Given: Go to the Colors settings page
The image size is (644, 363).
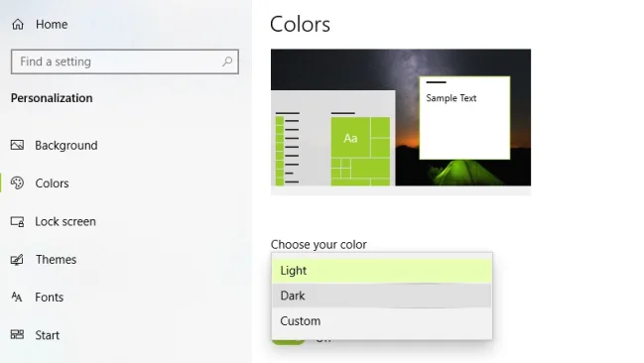Looking at the screenshot, I should point(53,183).
